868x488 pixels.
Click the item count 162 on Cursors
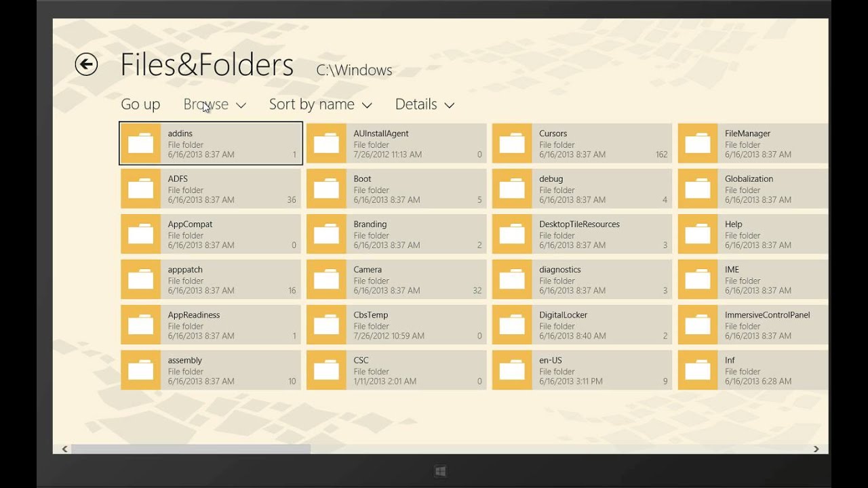(x=662, y=155)
